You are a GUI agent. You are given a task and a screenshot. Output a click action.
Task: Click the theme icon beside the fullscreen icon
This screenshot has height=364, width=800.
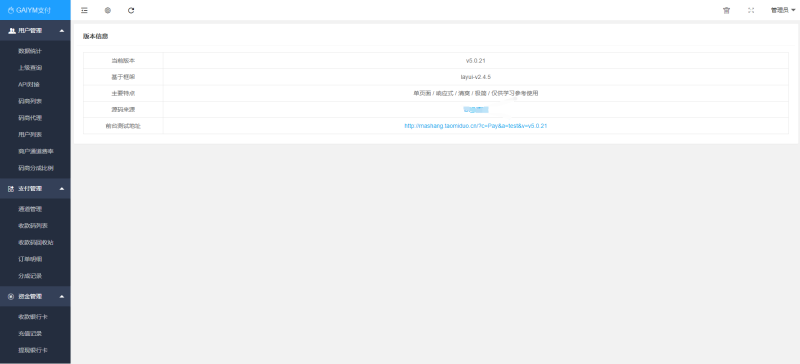coord(727,10)
